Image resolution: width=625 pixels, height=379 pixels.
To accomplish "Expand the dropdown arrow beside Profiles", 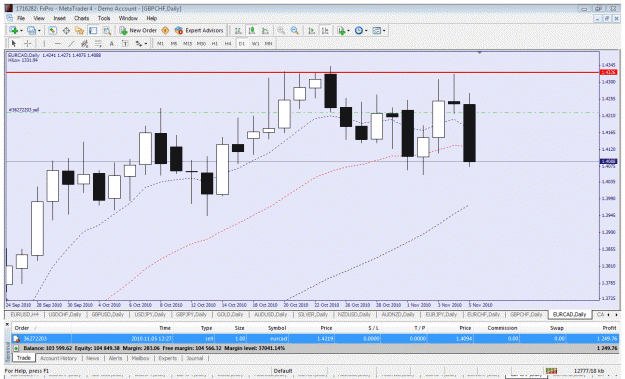I will (39, 31).
